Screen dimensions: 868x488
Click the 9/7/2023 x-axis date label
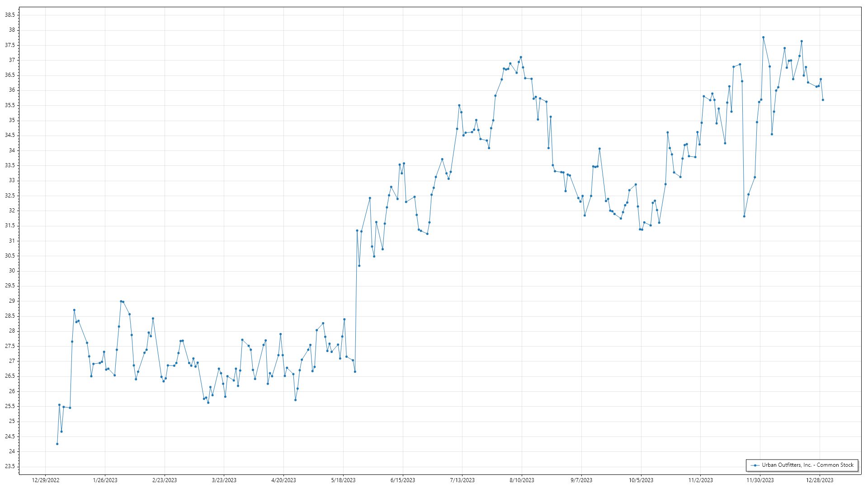[581, 480]
